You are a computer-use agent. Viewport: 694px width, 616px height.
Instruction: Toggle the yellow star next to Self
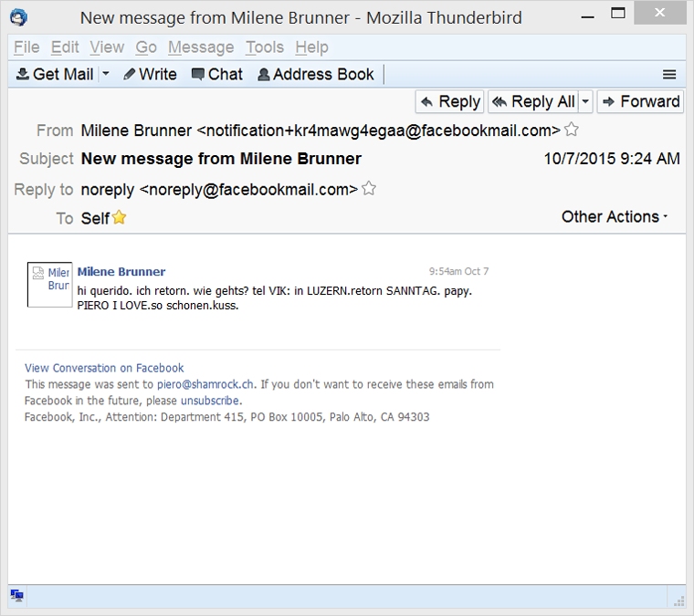[x=120, y=217]
